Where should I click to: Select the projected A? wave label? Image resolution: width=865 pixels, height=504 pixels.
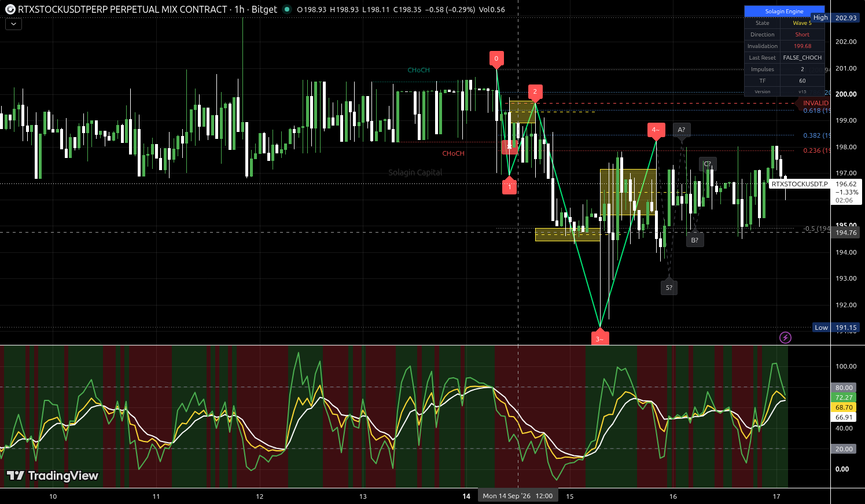pos(681,130)
